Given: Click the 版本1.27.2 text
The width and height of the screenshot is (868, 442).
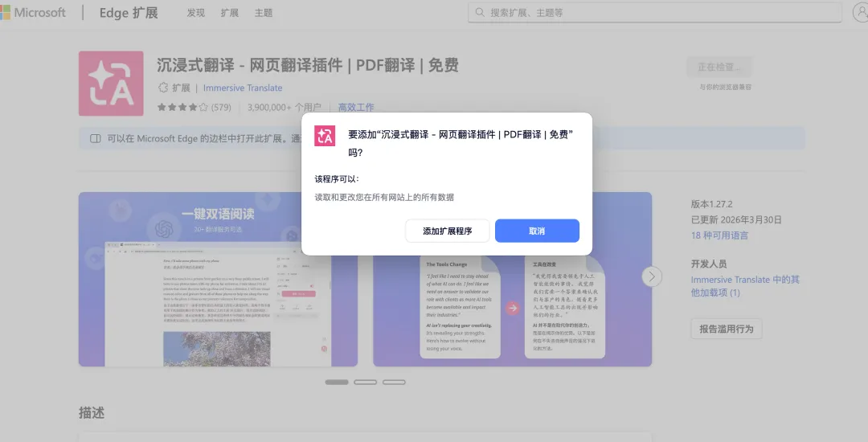Looking at the screenshot, I should [x=711, y=204].
